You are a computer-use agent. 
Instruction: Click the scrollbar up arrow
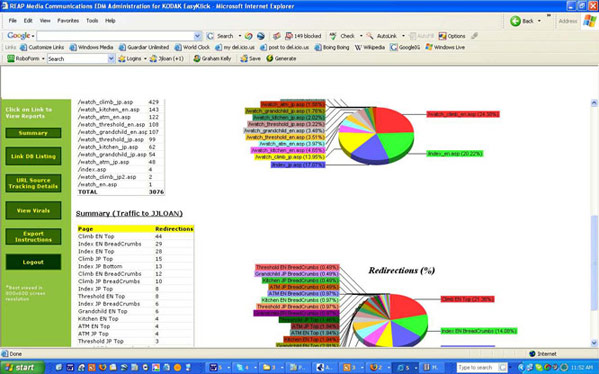coord(594,103)
